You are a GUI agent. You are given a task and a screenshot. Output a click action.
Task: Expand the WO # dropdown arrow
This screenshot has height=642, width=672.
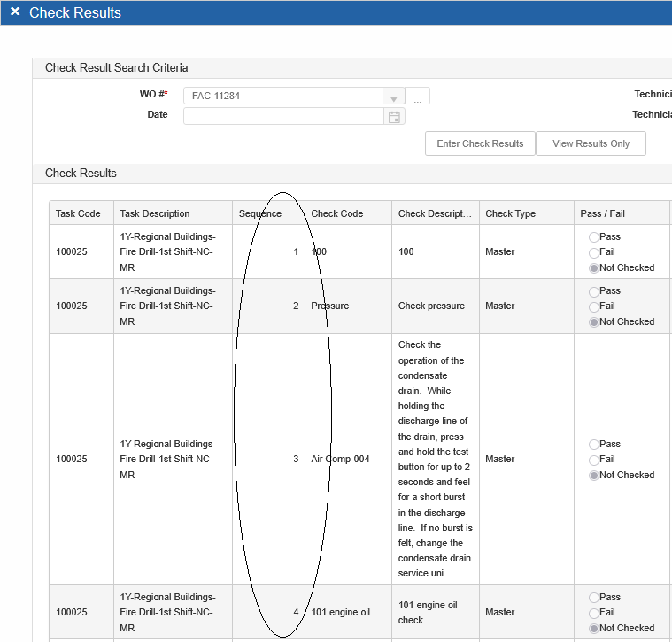(x=393, y=97)
